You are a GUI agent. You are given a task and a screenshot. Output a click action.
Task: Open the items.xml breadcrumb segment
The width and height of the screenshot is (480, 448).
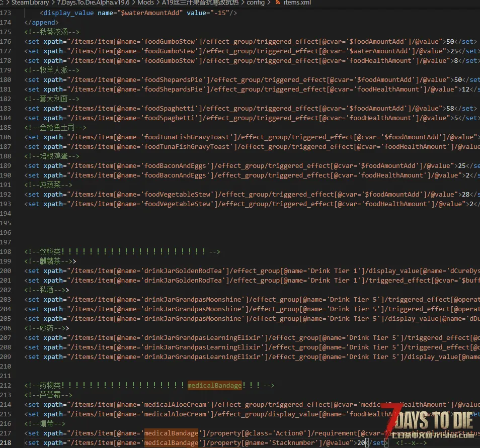coord(297,3)
